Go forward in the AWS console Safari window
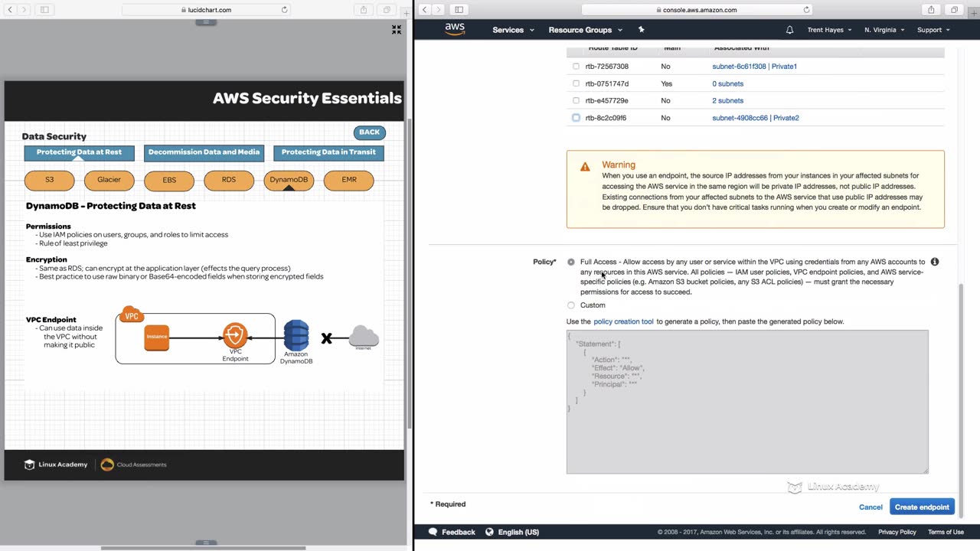This screenshot has width=980, height=551. point(438,10)
